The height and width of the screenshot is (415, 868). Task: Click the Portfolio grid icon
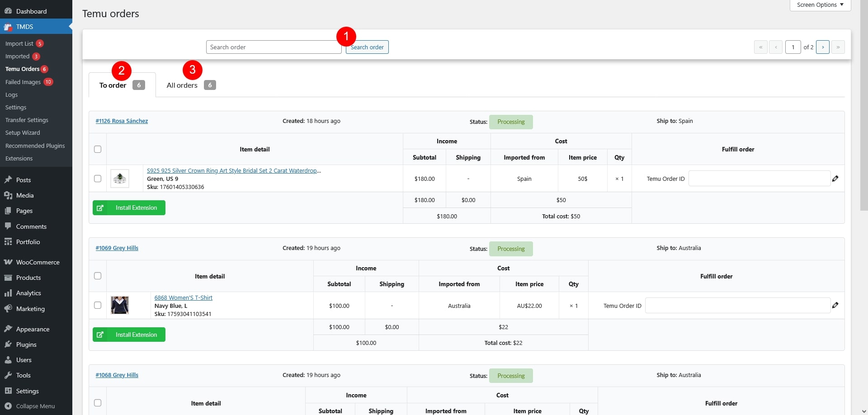click(x=8, y=242)
